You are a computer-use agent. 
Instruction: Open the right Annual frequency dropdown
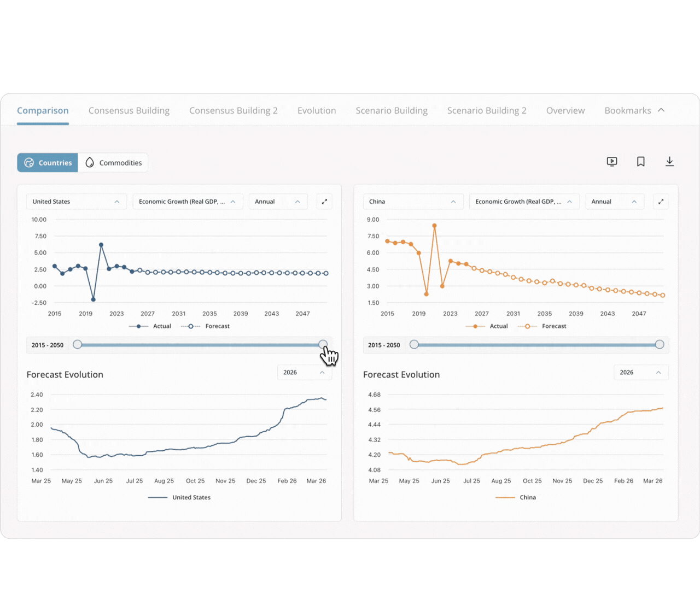(615, 202)
